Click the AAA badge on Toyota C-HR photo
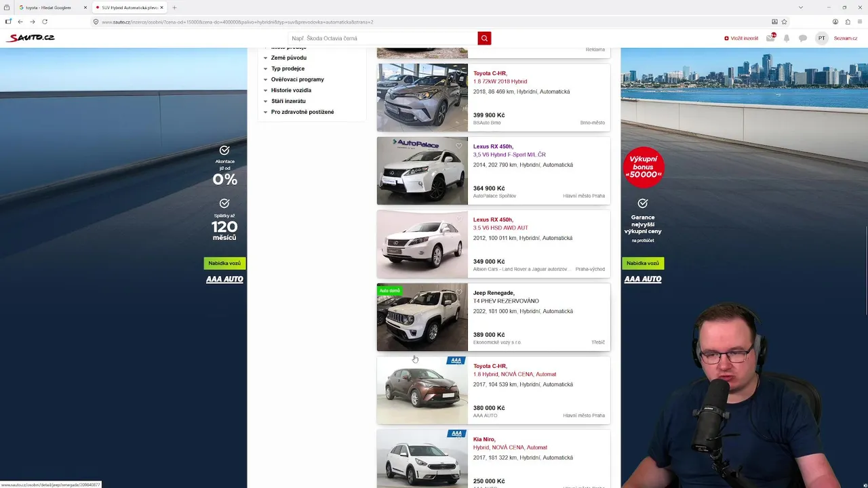The image size is (868, 488). [456, 361]
